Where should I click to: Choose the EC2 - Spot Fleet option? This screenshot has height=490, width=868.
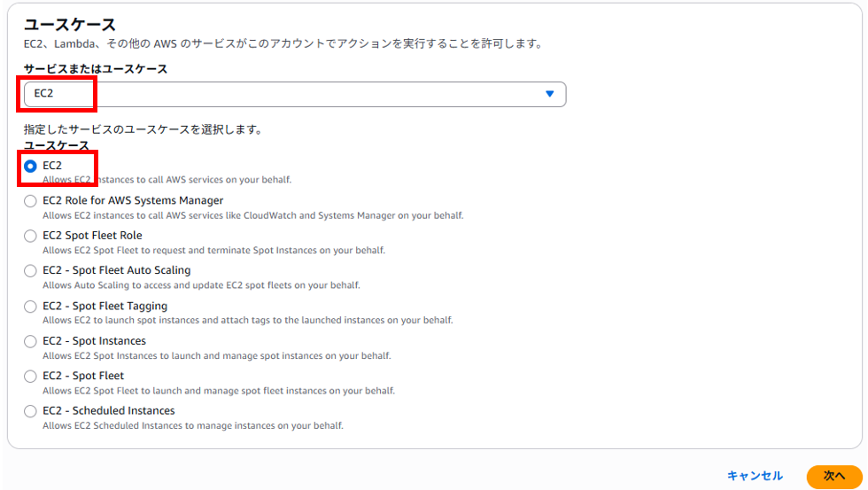(x=30, y=376)
